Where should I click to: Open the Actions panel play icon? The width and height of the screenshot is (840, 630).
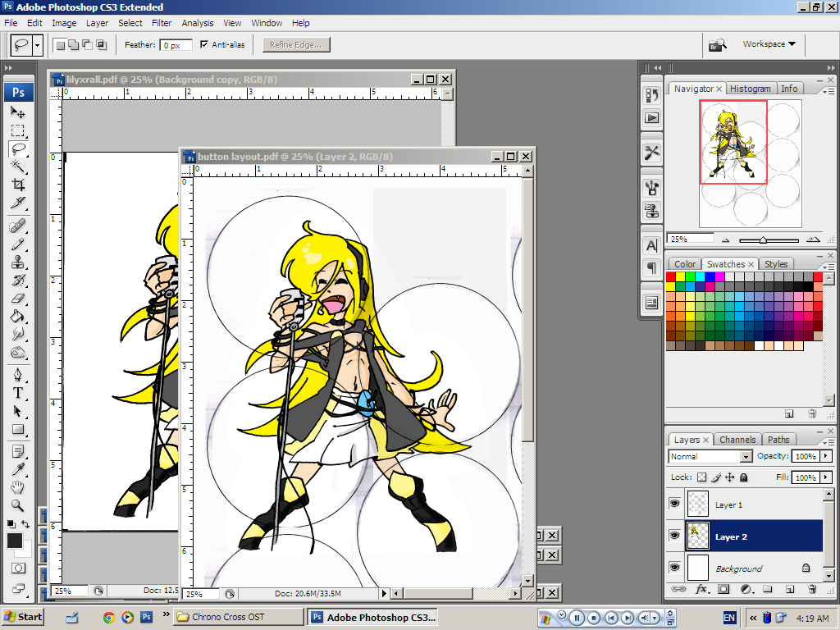point(652,118)
